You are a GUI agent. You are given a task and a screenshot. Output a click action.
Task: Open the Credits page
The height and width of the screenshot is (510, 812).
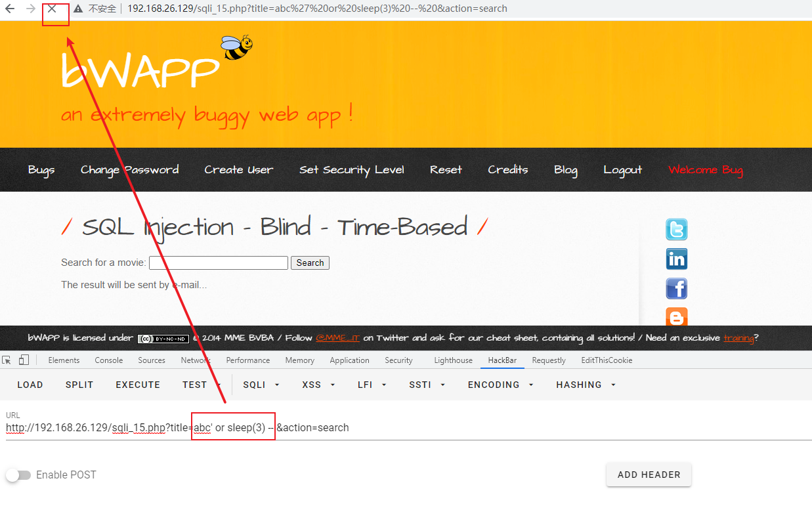(x=507, y=170)
